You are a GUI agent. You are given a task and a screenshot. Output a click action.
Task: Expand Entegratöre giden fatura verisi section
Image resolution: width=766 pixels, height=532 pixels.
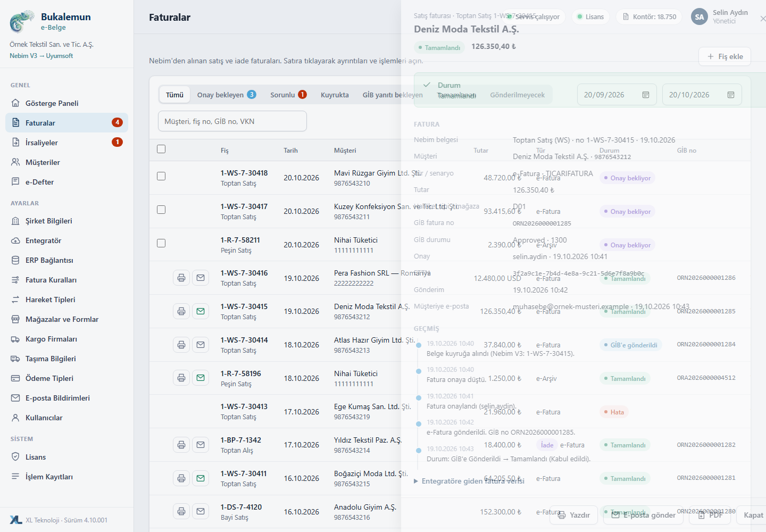click(x=469, y=481)
